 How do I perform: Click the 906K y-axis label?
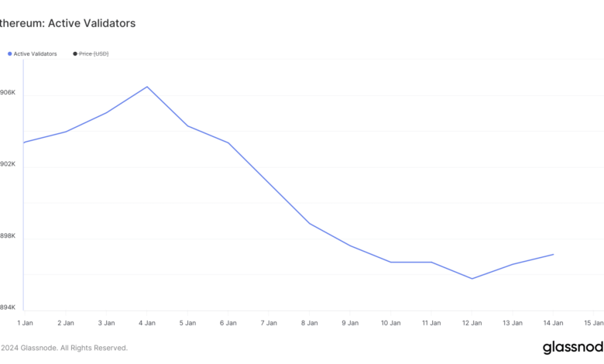point(8,93)
